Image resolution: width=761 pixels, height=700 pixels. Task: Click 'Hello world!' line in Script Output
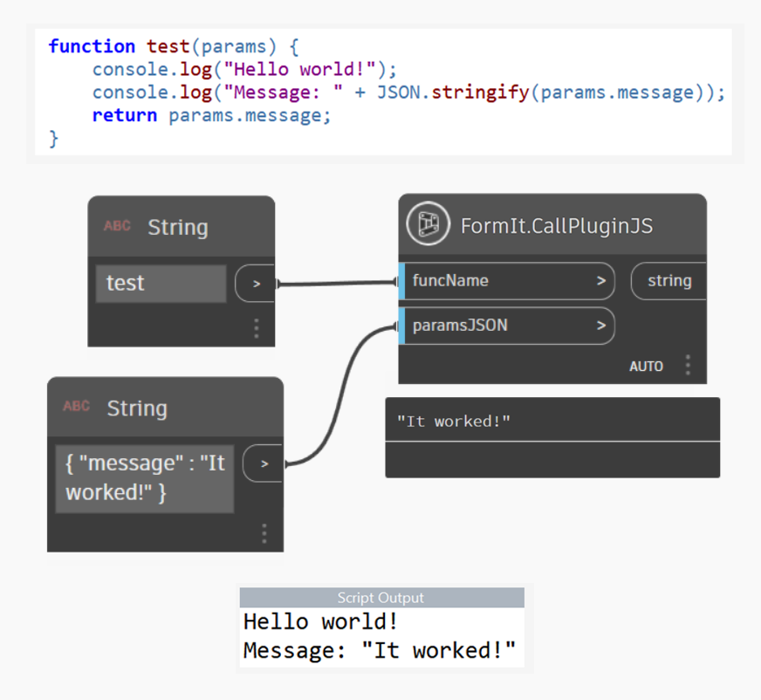pyautogui.click(x=320, y=621)
